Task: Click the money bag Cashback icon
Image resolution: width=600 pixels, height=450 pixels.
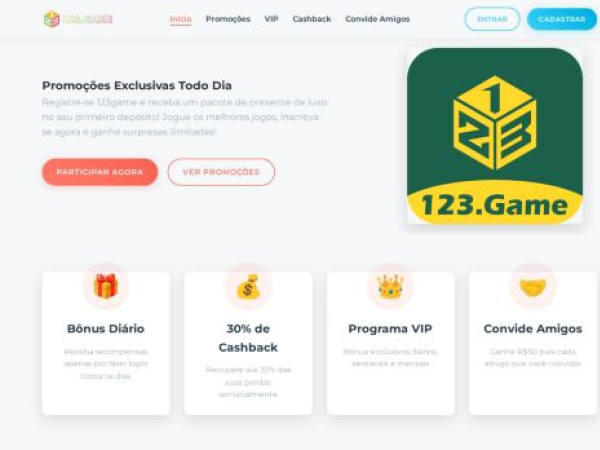Action: [248, 286]
